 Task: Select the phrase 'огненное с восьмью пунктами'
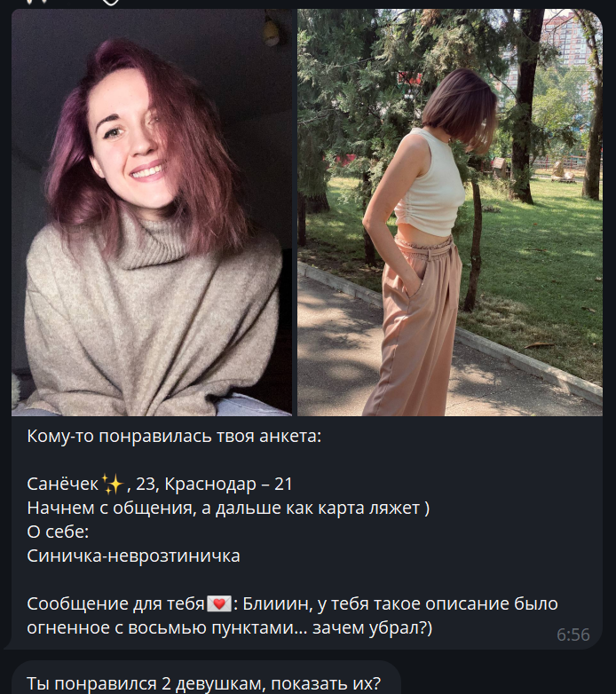(x=160, y=628)
